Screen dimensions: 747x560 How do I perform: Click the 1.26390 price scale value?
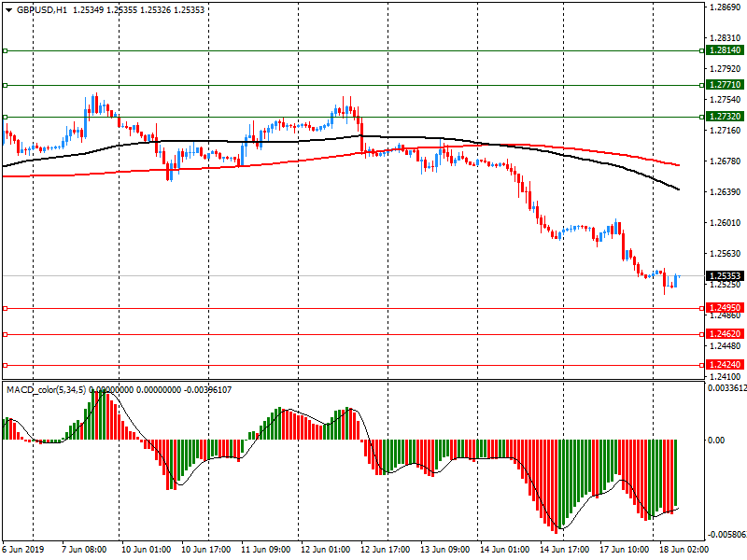(726, 192)
